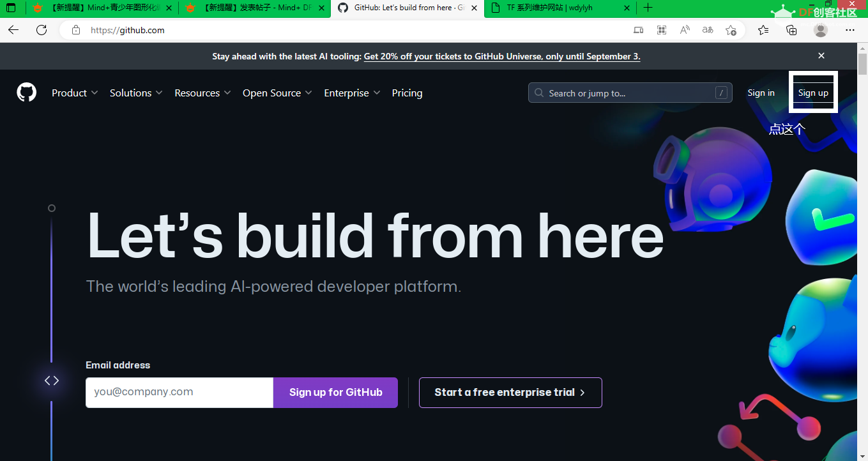This screenshot has width=868, height=461.
Task: Open the Settings and more ellipsis menu
Action: [850, 30]
